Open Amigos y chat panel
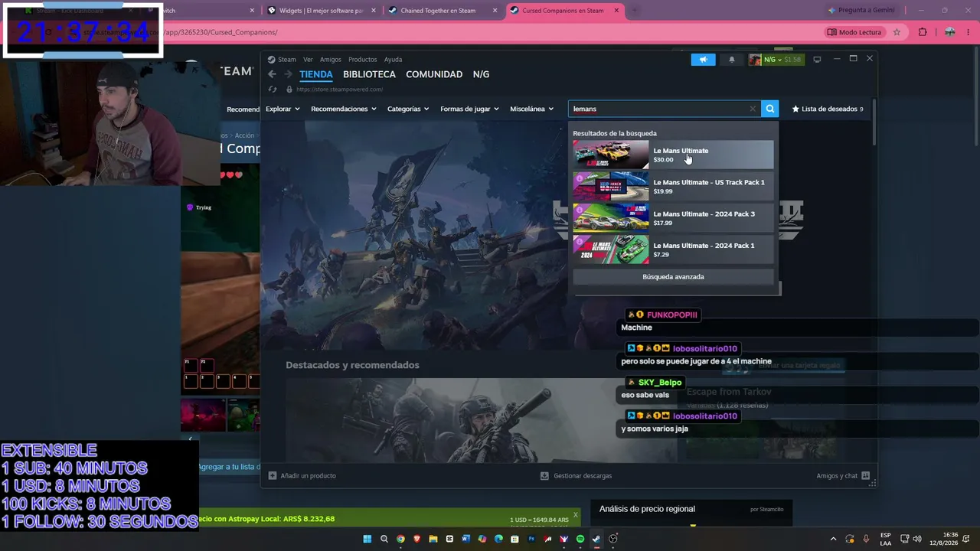This screenshot has height=551, width=980. pos(843,476)
